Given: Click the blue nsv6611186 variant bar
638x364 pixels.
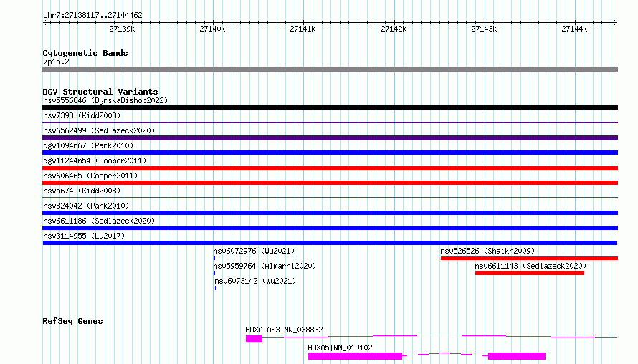Looking at the screenshot, I should 330,228.
